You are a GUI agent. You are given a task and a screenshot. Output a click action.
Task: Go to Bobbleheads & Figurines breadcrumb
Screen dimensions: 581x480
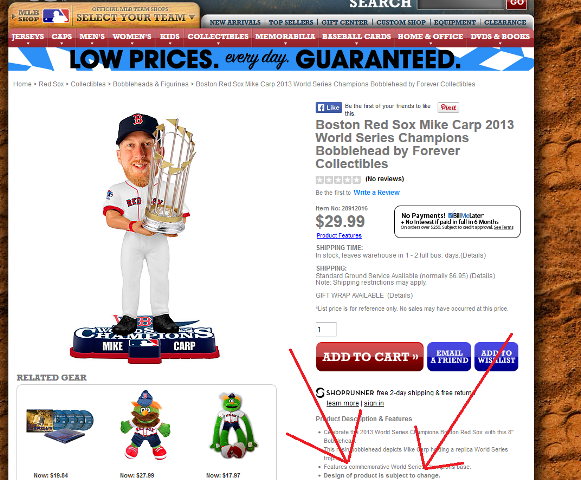(150, 84)
